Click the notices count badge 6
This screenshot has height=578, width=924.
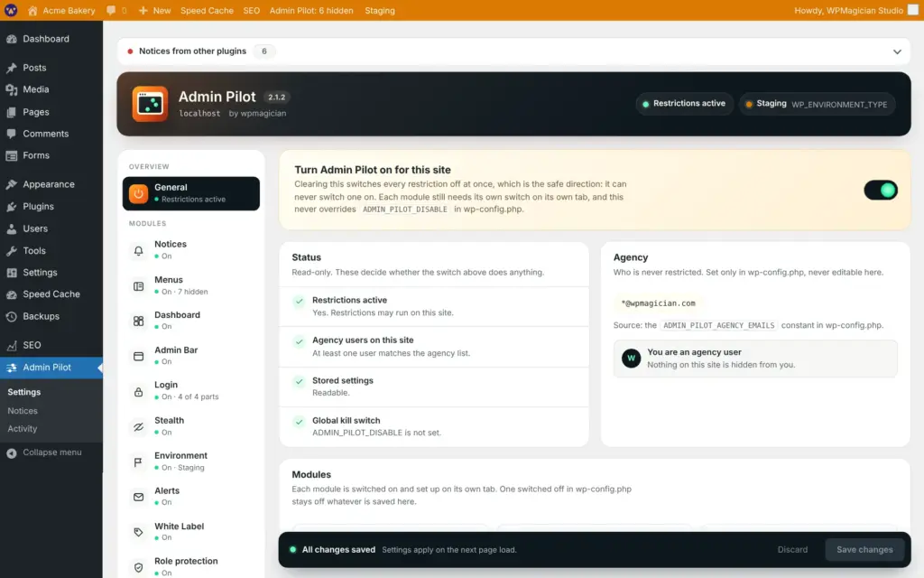coord(264,51)
